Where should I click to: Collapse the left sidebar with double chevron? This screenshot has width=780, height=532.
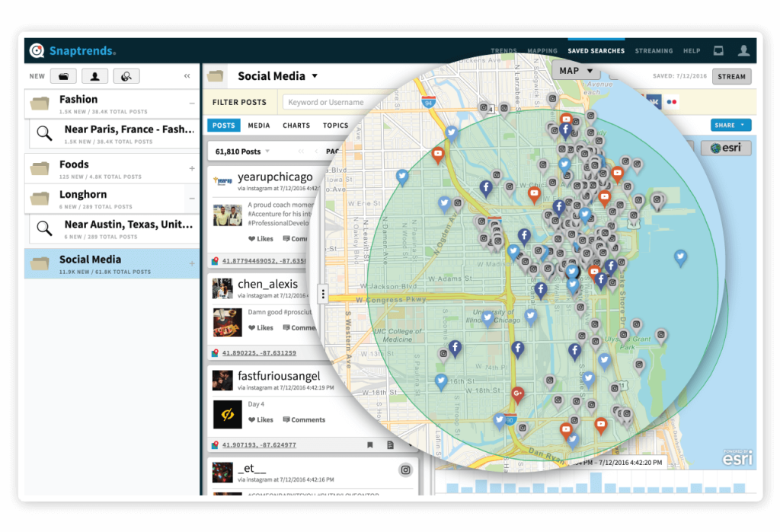click(x=187, y=76)
